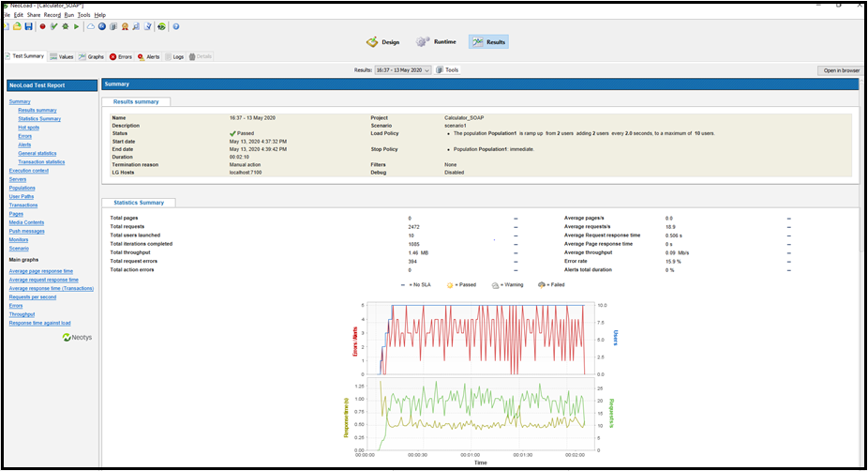Switch to the Graphs tab
Image resolution: width=868 pixels, height=471 pixels.
coord(91,56)
